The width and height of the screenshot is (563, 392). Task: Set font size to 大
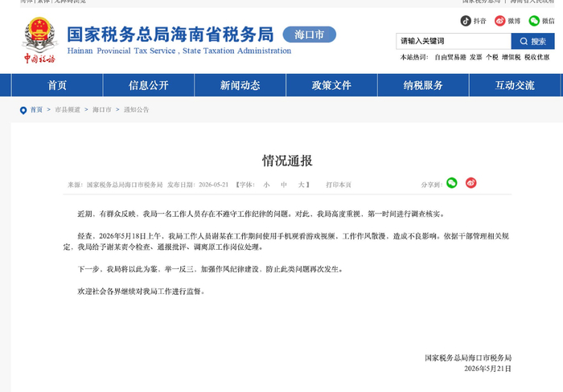pos(301,185)
